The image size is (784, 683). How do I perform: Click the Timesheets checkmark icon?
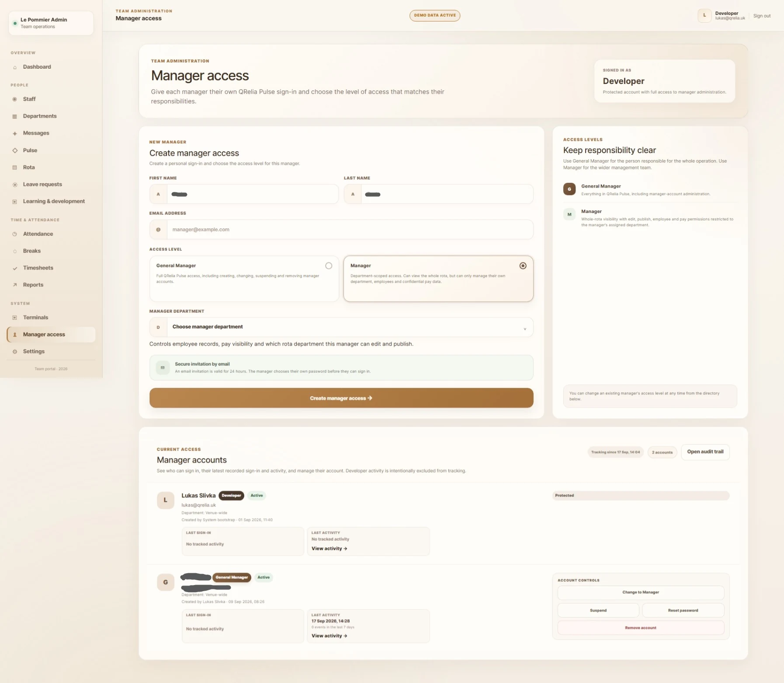click(x=15, y=268)
